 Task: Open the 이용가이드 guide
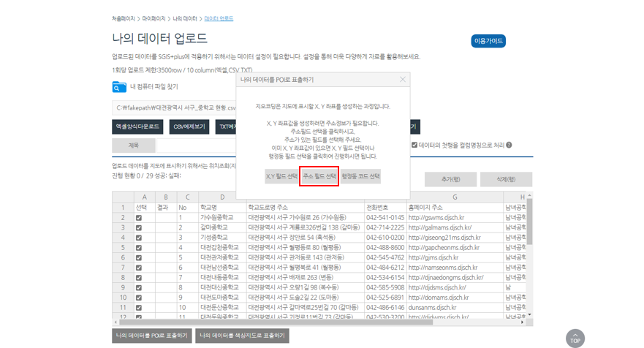coord(488,41)
